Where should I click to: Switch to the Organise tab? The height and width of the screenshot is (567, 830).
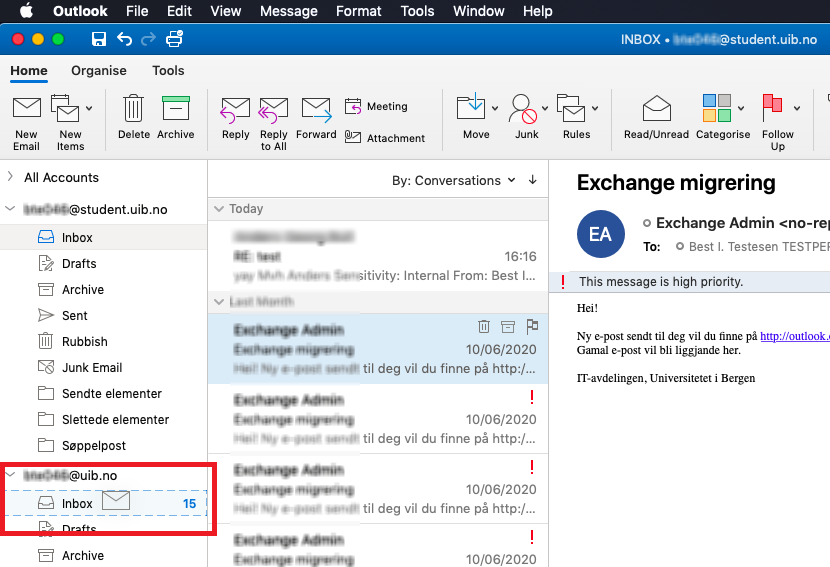[x=99, y=70]
